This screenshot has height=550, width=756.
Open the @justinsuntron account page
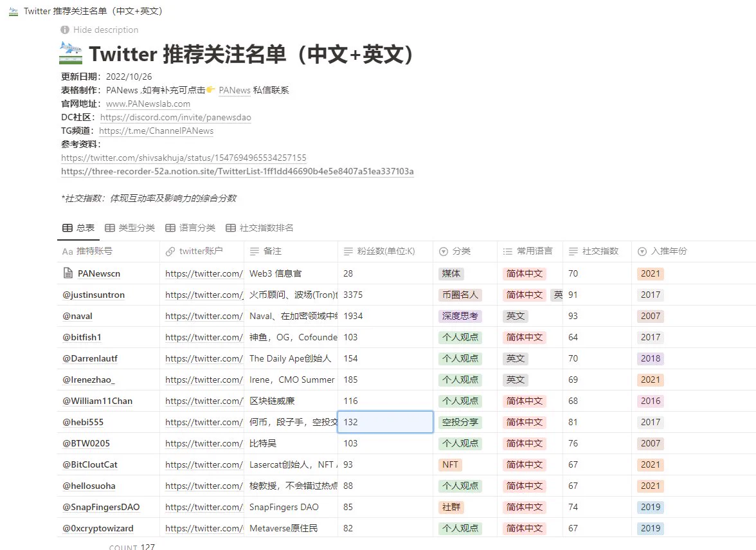pyautogui.click(x=94, y=295)
